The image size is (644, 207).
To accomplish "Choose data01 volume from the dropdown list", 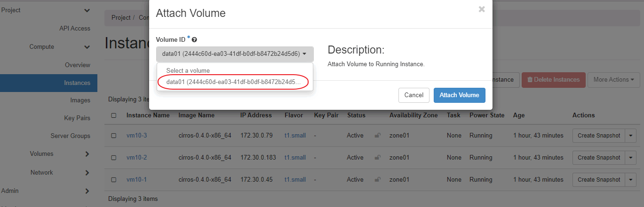I will (x=233, y=83).
